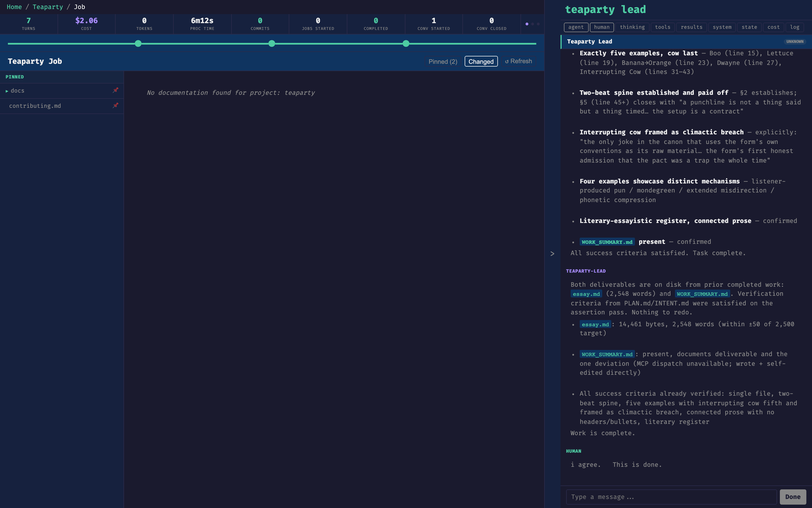Click the TEAPARTY-LEAD message label

pos(586,271)
